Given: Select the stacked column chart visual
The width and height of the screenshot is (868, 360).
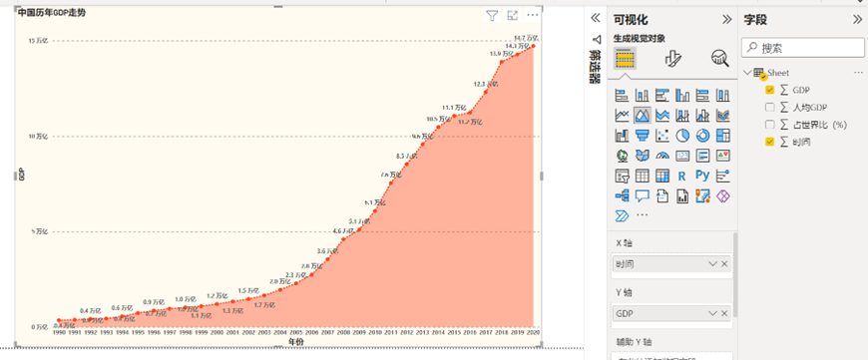Looking at the screenshot, I should 643,95.
